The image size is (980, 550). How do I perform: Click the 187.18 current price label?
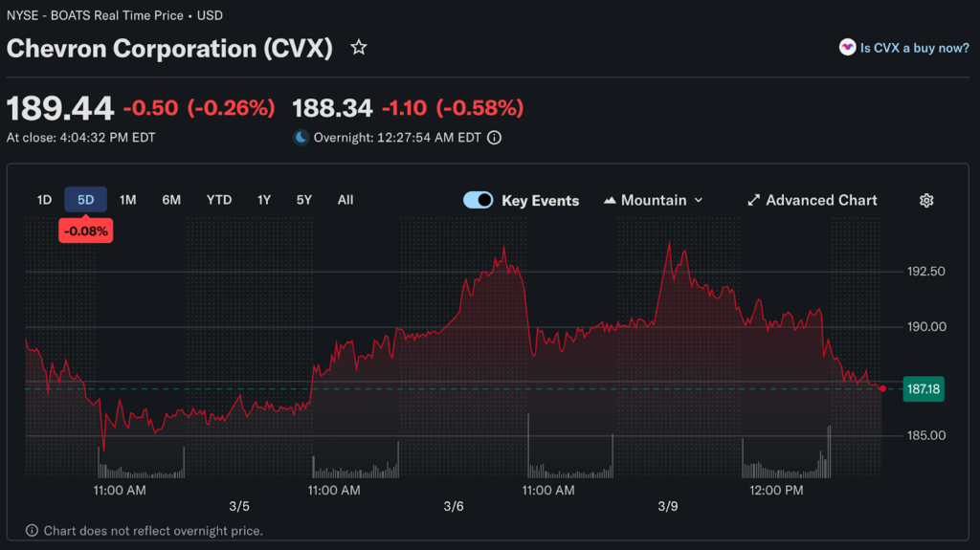click(924, 389)
